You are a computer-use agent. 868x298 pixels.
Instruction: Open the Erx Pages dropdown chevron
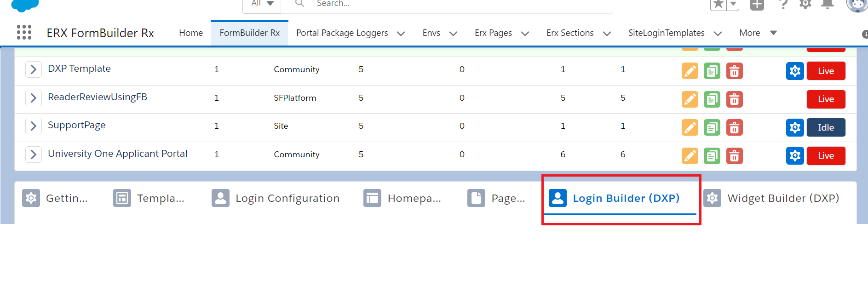525,34
